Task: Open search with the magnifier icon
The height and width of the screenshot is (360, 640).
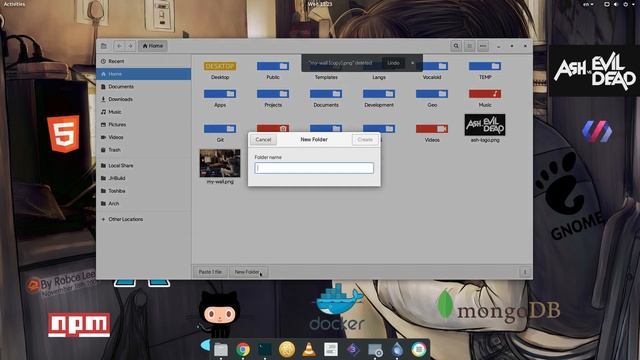Action: (456, 46)
